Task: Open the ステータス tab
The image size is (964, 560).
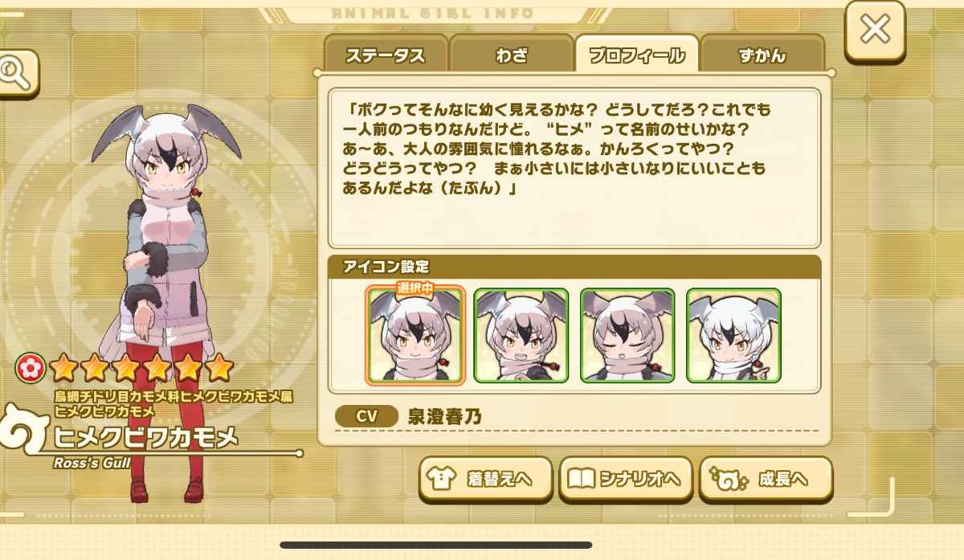Action: [385, 55]
